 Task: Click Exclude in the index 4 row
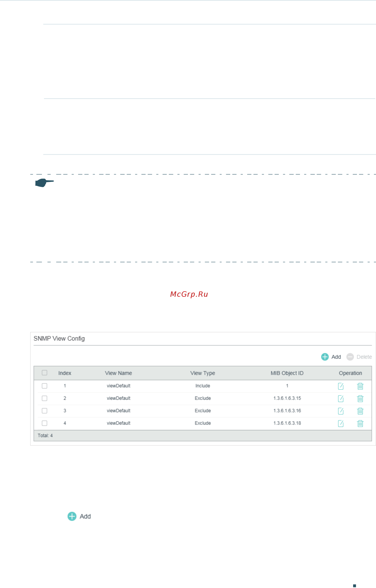[203, 423]
